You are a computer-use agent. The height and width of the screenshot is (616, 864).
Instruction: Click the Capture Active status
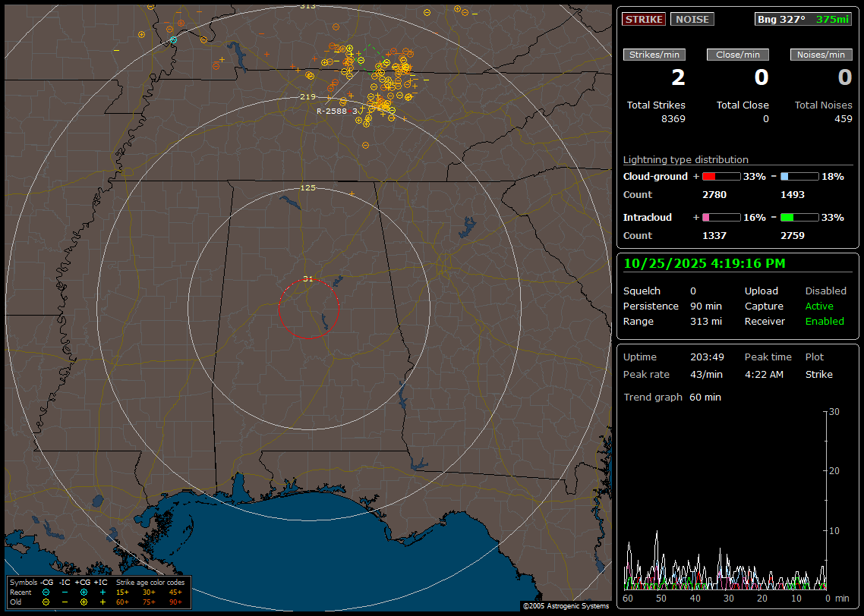[x=819, y=306]
